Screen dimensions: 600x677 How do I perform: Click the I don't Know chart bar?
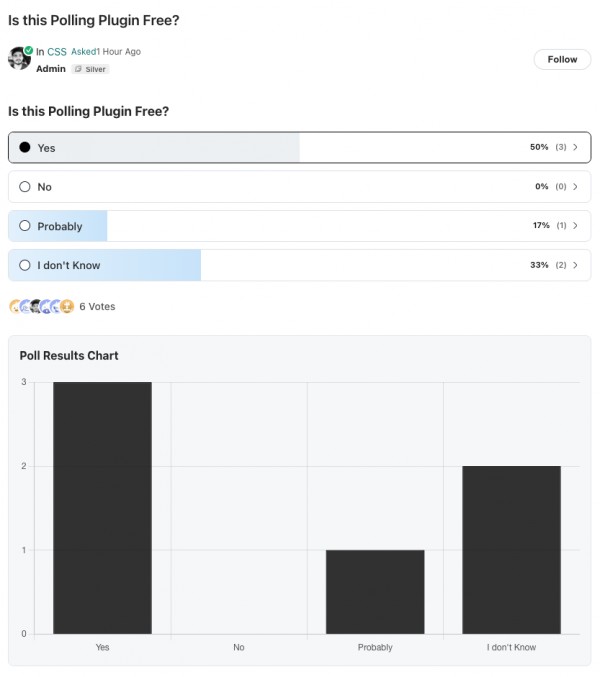pyautogui.click(x=511, y=550)
